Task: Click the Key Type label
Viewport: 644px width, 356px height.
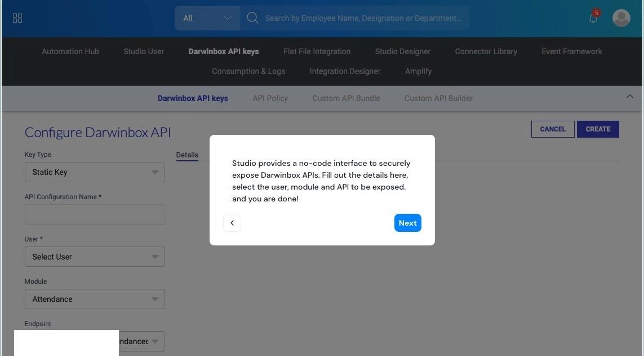Action: [38, 155]
